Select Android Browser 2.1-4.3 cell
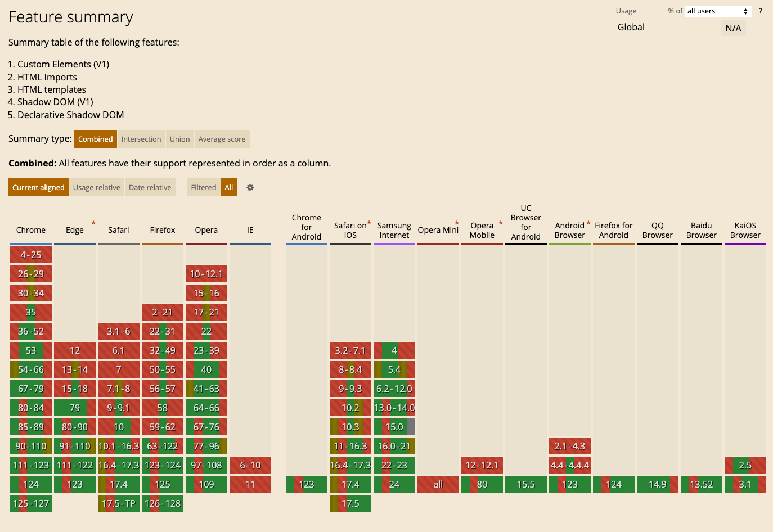Image resolution: width=773 pixels, height=532 pixels. point(570,446)
